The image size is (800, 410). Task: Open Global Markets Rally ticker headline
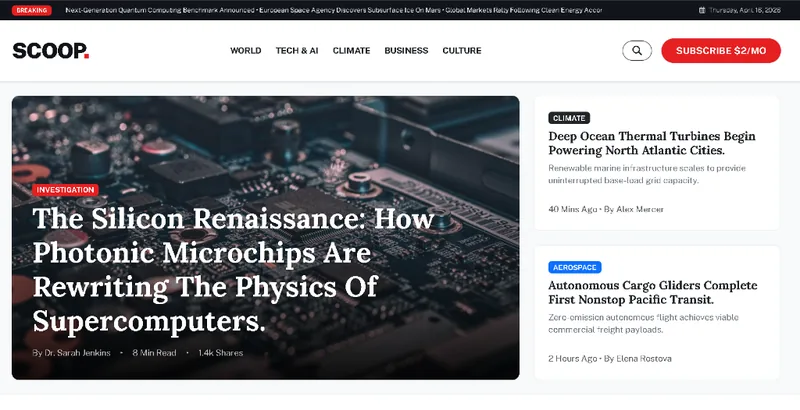[x=523, y=10]
